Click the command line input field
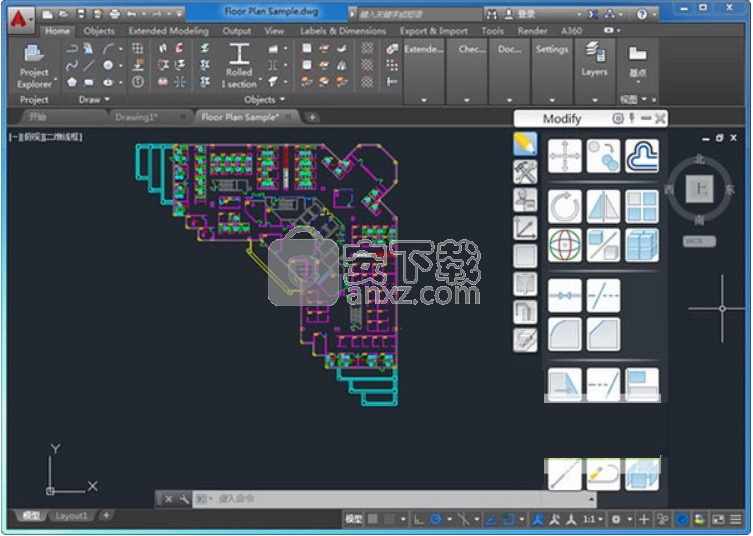The height and width of the screenshot is (536, 753). (394, 499)
